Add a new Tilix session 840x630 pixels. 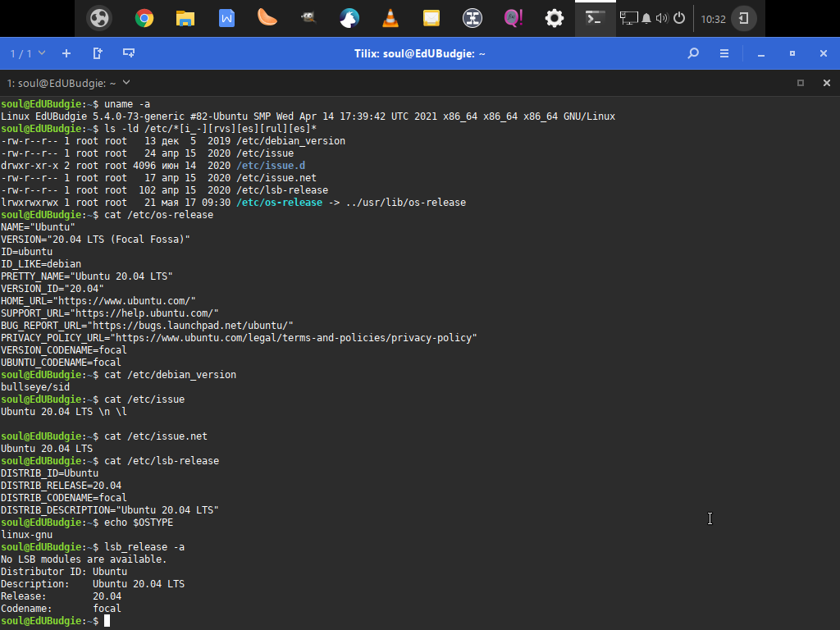tap(66, 53)
